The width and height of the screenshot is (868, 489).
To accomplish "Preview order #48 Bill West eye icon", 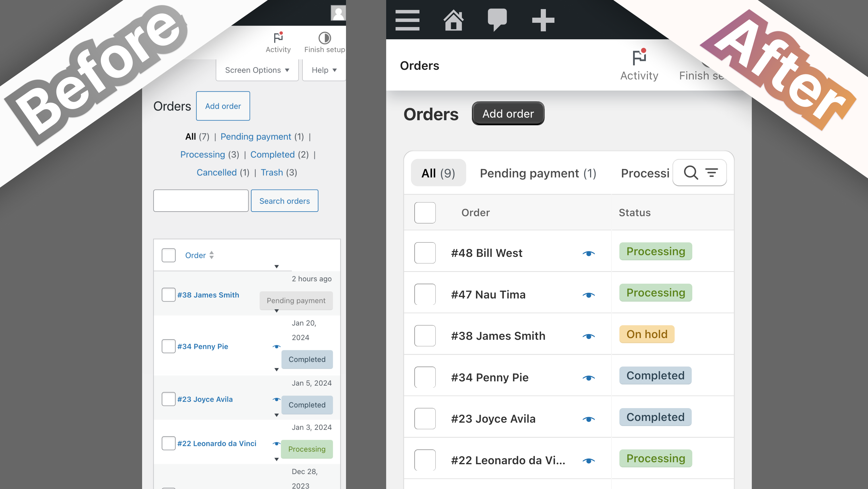I will tap(589, 253).
